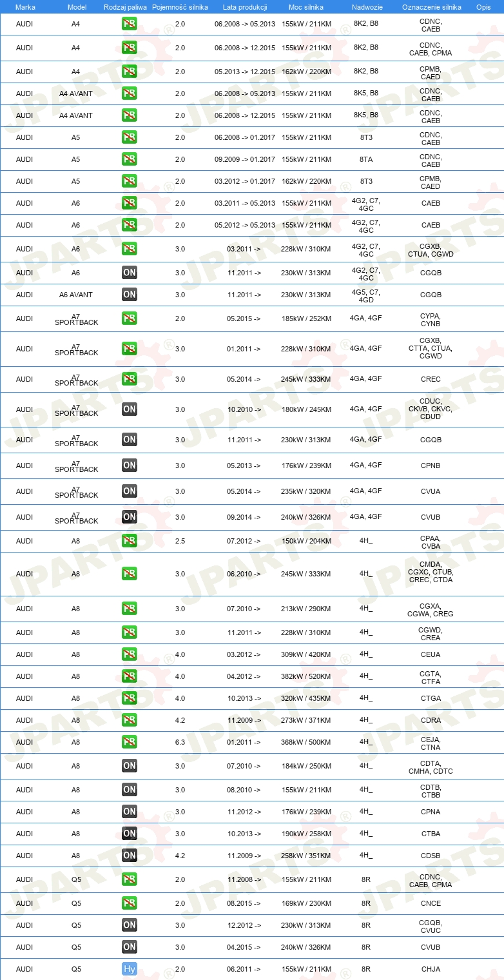
Task: Click petrol icon in A7 Sportback 185kW / 252KM row
Action: click(130, 318)
